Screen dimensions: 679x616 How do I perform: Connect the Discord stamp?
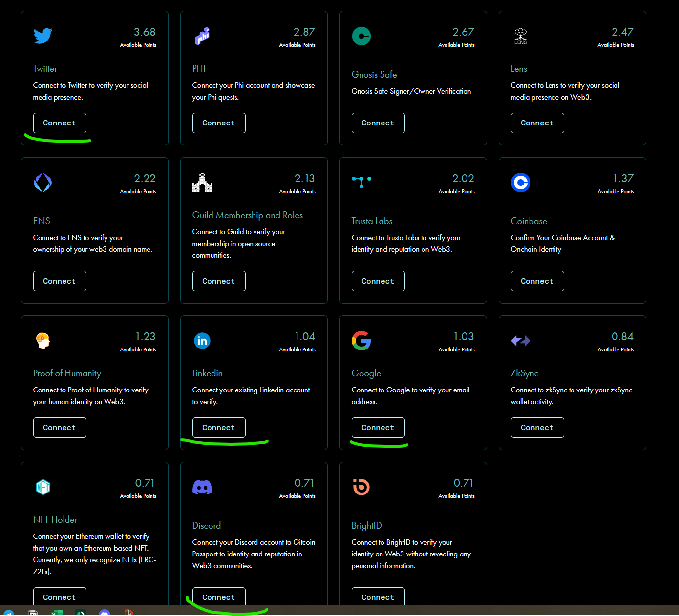(x=219, y=597)
